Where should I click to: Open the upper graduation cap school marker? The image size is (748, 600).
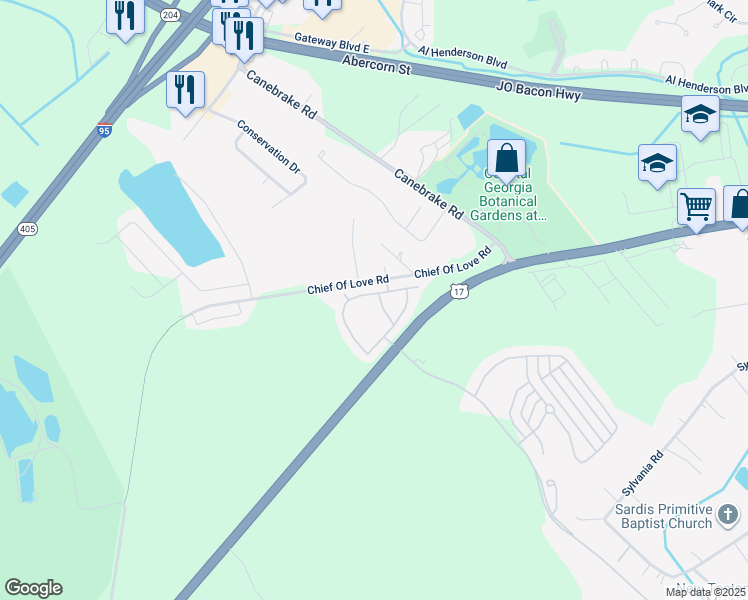coord(700,117)
